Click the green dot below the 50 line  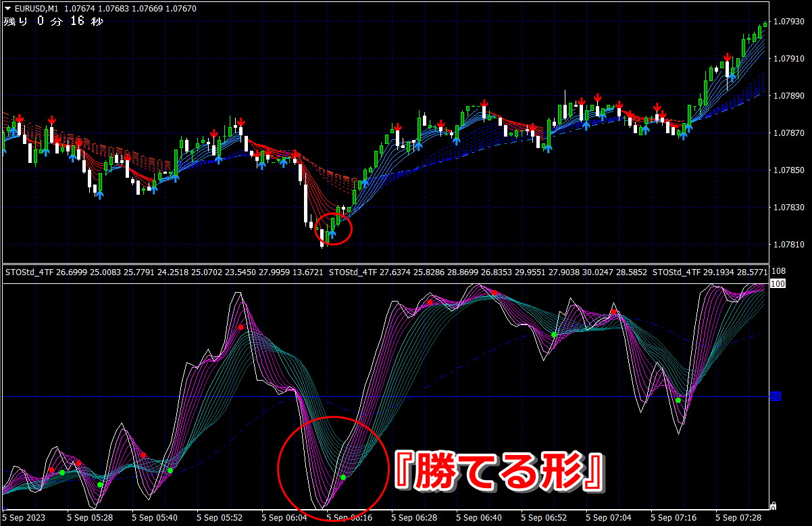(678, 400)
